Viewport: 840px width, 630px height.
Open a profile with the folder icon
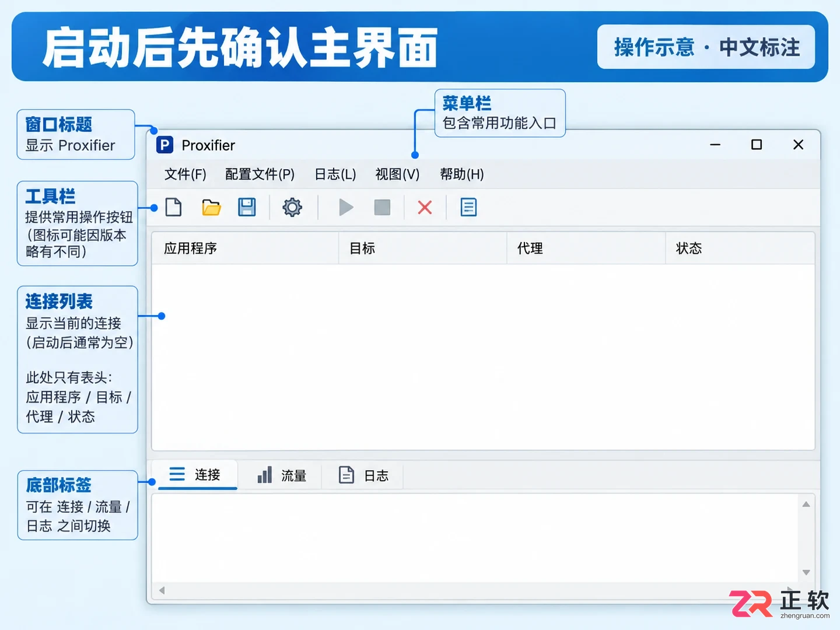point(211,207)
